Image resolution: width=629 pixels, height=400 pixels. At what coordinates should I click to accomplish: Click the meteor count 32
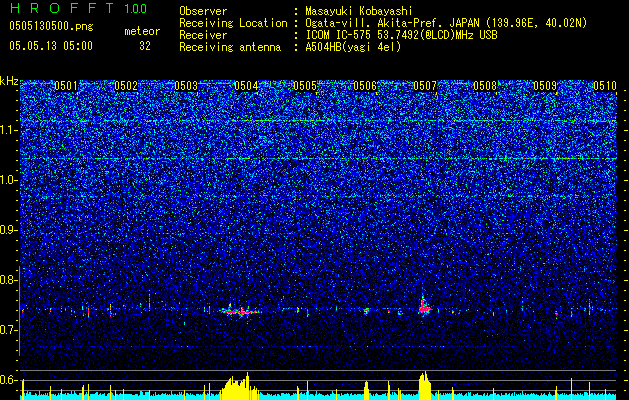145,46
